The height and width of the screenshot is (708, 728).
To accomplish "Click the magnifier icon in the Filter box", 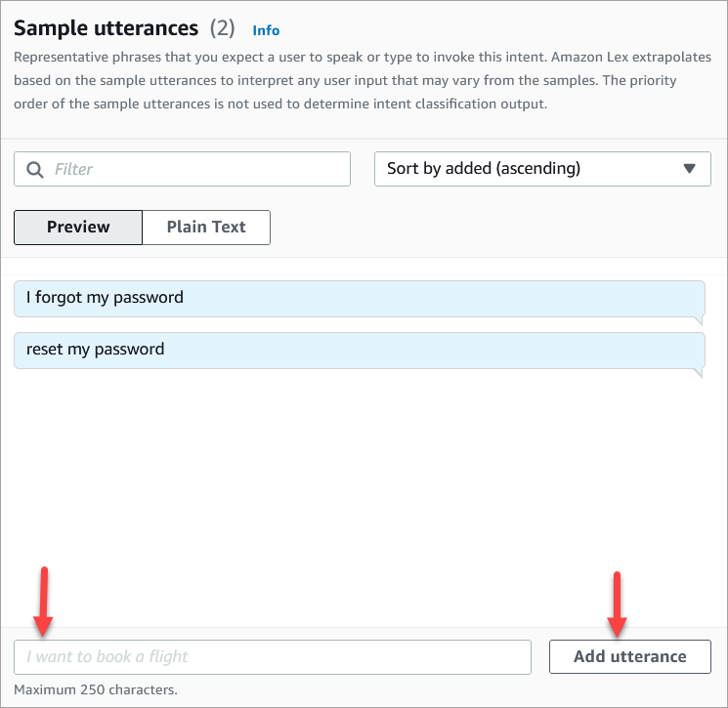I will click(x=35, y=169).
